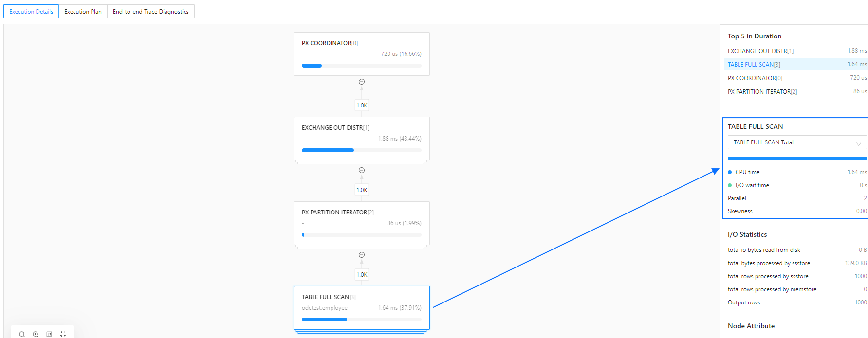Select the Execution Details tab
The height and width of the screenshot is (338, 868).
(31, 12)
